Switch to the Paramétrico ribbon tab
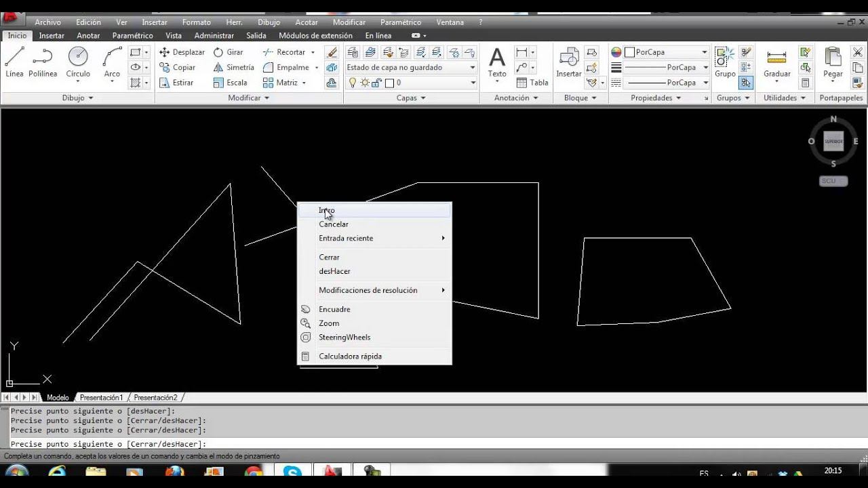 coord(133,36)
